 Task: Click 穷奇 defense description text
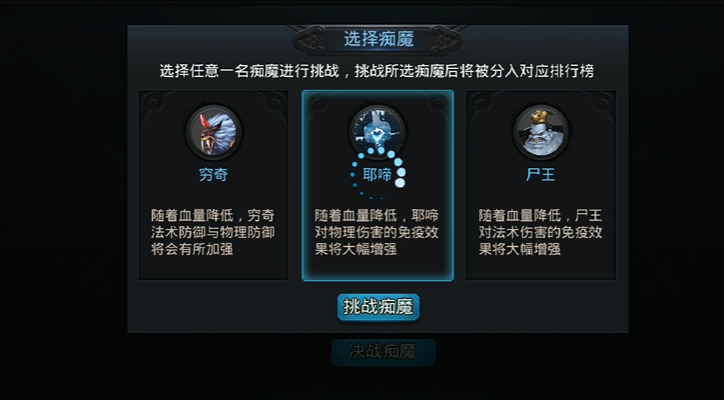[x=213, y=232]
